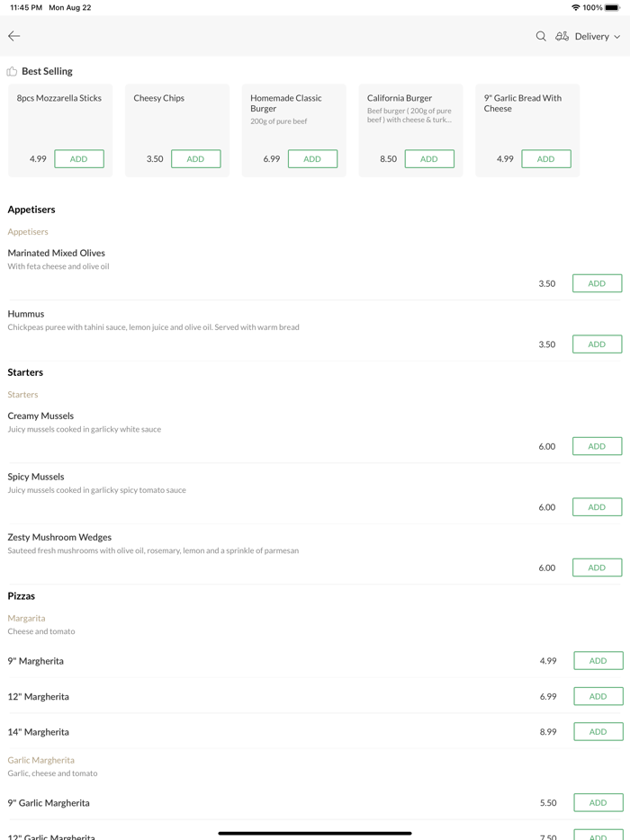Open the Garlic Margherita category link

click(x=41, y=760)
